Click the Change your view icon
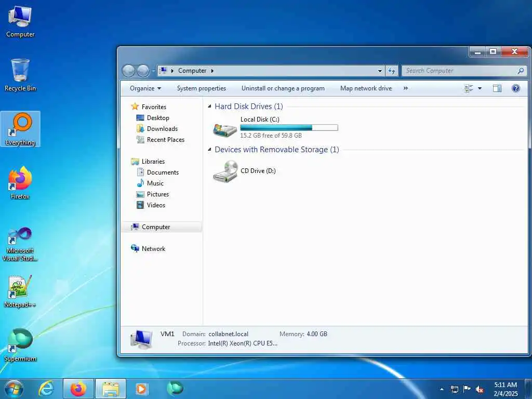Viewport: 532px width, 399px height. (x=469, y=88)
